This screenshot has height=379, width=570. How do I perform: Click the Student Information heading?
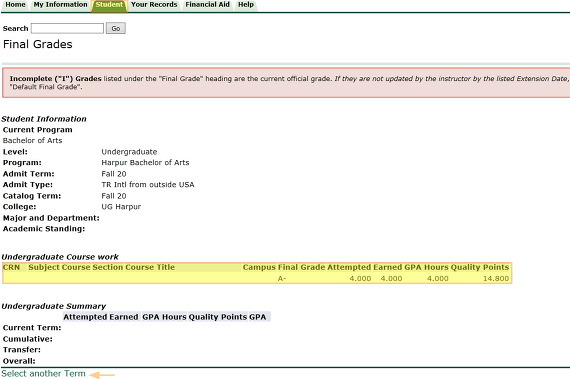[44, 119]
